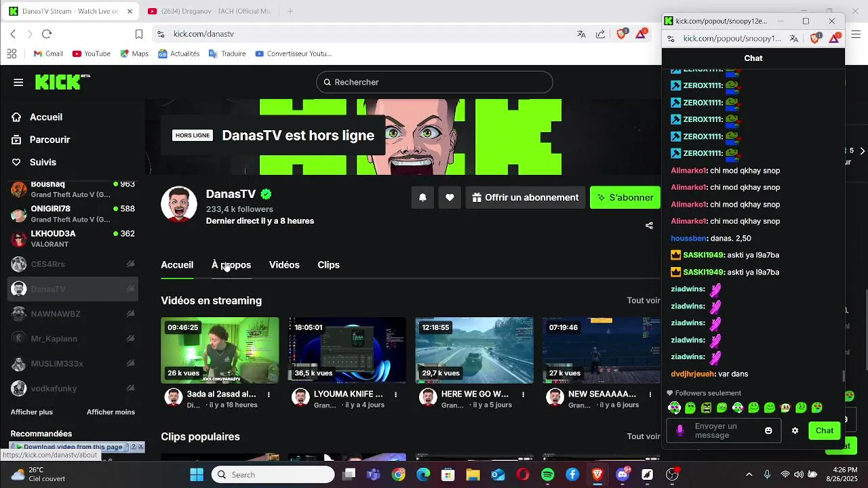Open vodkafunky channel in sidebar
This screenshot has width=868, height=488.
tap(73, 388)
